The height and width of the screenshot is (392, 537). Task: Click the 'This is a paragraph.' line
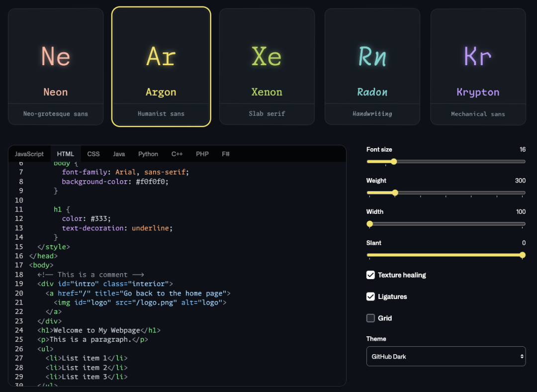pos(93,340)
